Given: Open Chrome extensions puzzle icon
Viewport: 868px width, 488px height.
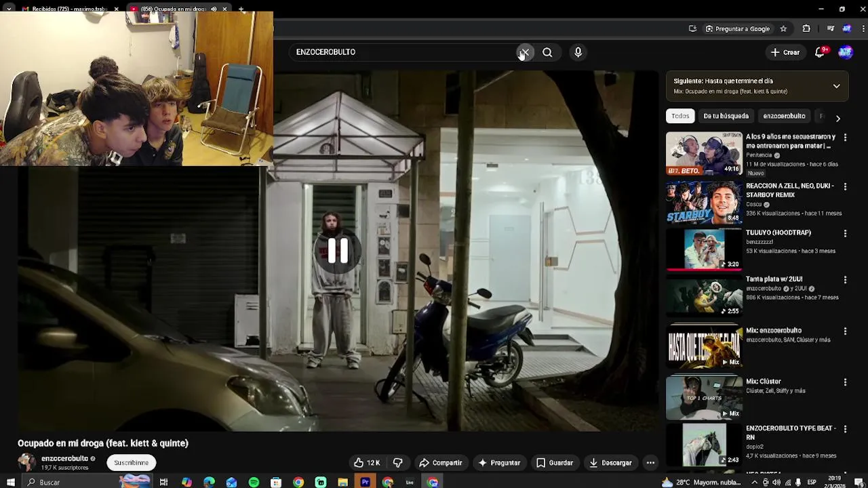Looking at the screenshot, I should [806, 28].
